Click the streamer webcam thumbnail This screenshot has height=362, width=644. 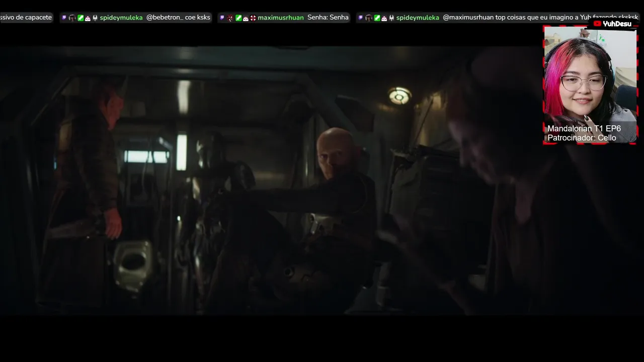pos(590,84)
